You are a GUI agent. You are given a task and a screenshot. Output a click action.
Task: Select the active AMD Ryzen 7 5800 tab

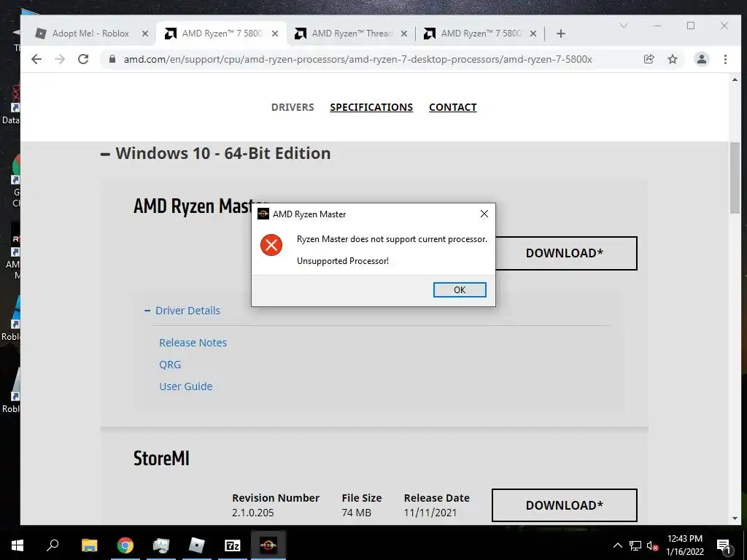(x=222, y=34)
